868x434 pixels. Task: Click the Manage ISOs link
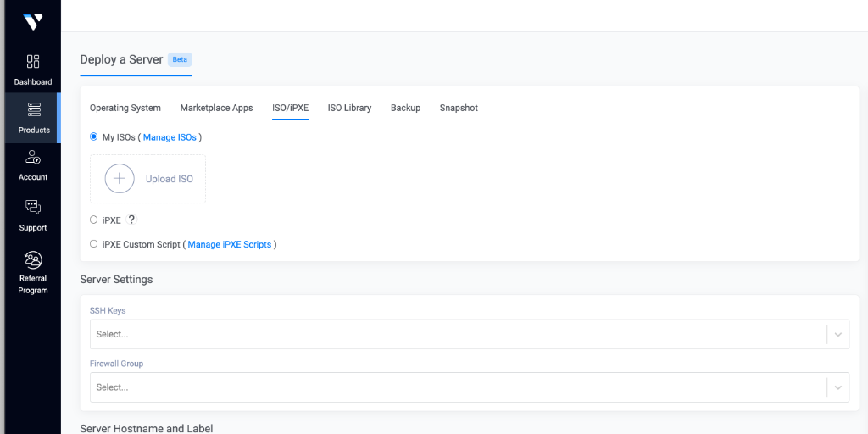point(170,137)
